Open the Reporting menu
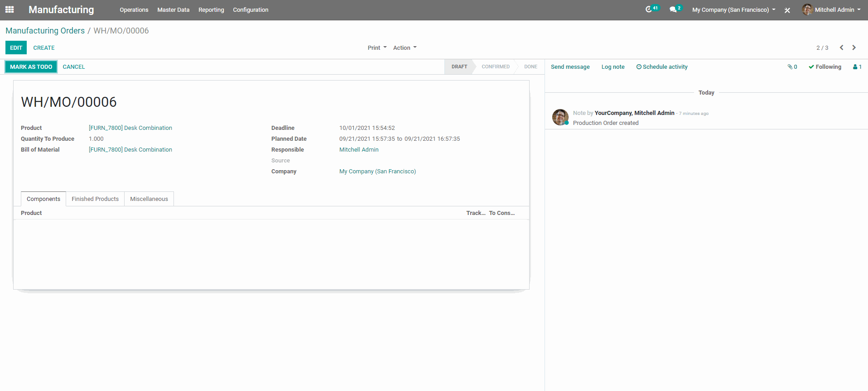Viewport: 868px width, 391px height. [211, 10]
